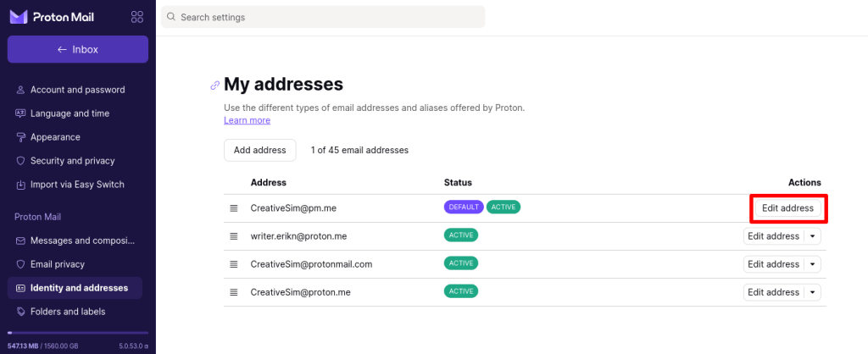Click drag handle for CreativeSim@proton.me row
Image resolution: width=868 pixels, height=354 pixels.
234,292
